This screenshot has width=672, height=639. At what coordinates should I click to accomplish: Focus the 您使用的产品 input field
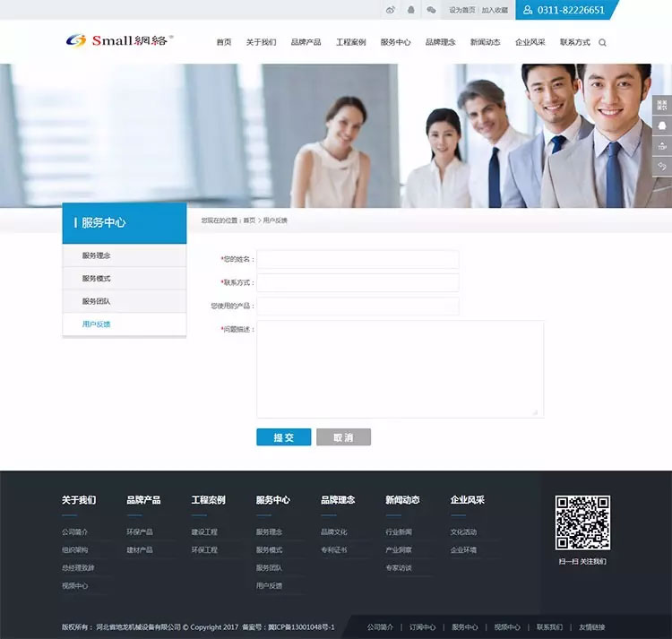[358, 306]
